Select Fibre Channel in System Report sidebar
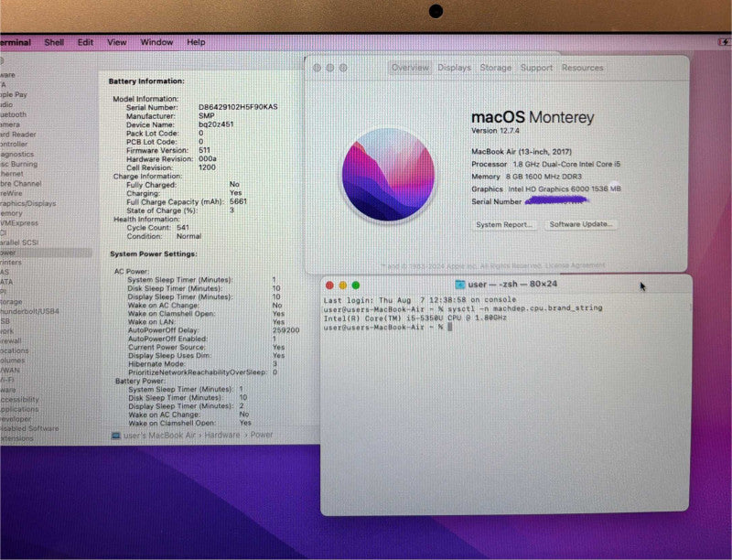 point(20,184)
